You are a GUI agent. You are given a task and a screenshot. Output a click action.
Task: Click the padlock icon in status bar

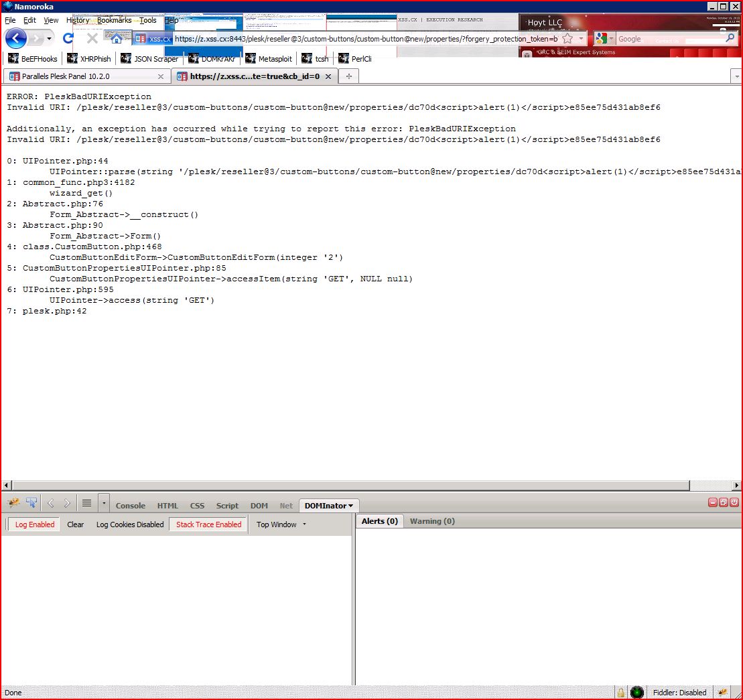(x=621, y=693)
